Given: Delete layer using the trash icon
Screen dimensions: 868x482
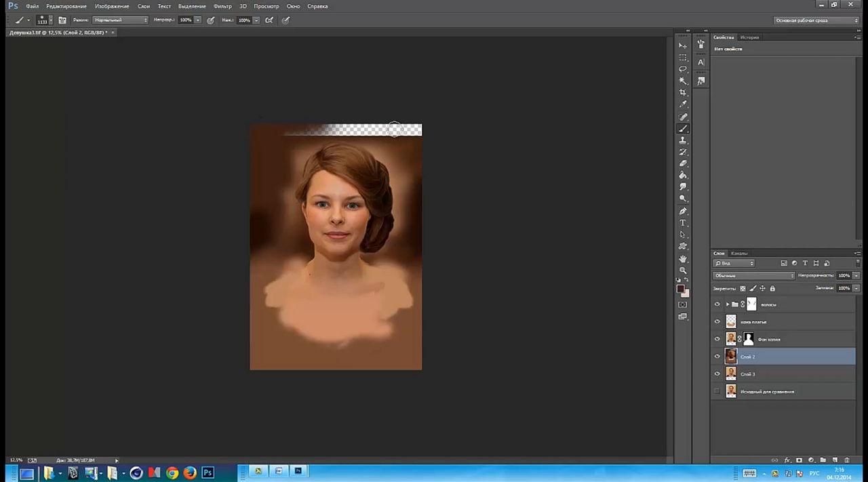Looking at the screenshot, I should click(846, 460).
